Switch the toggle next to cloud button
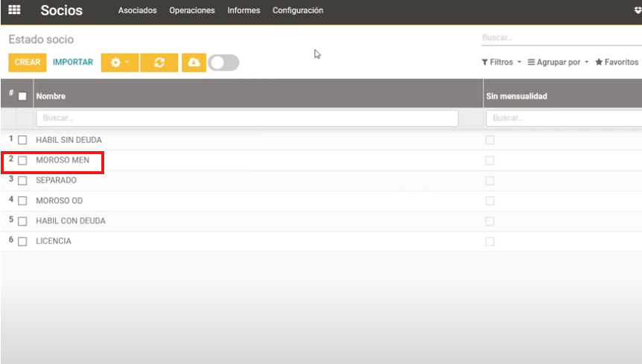 (223, 63)
